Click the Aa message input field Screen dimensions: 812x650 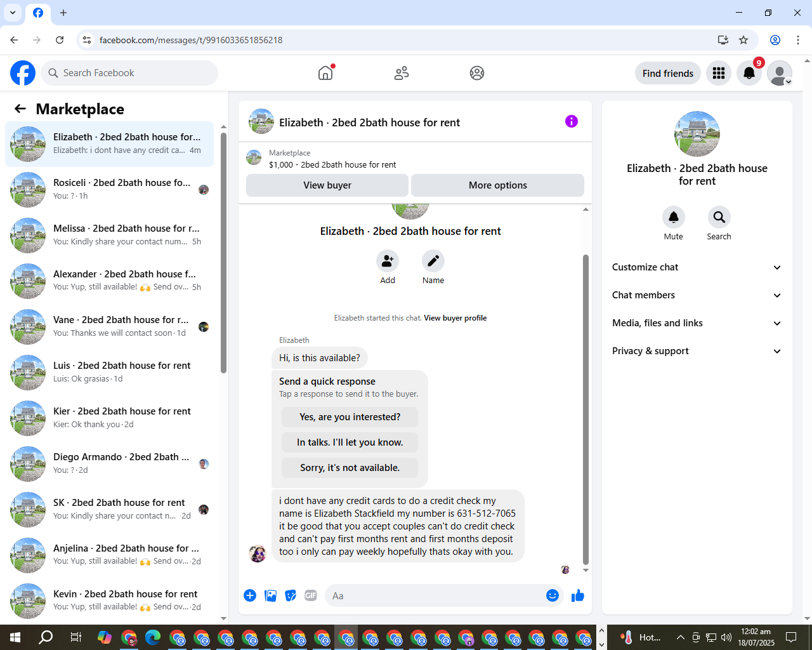click(x=435, y=596)
